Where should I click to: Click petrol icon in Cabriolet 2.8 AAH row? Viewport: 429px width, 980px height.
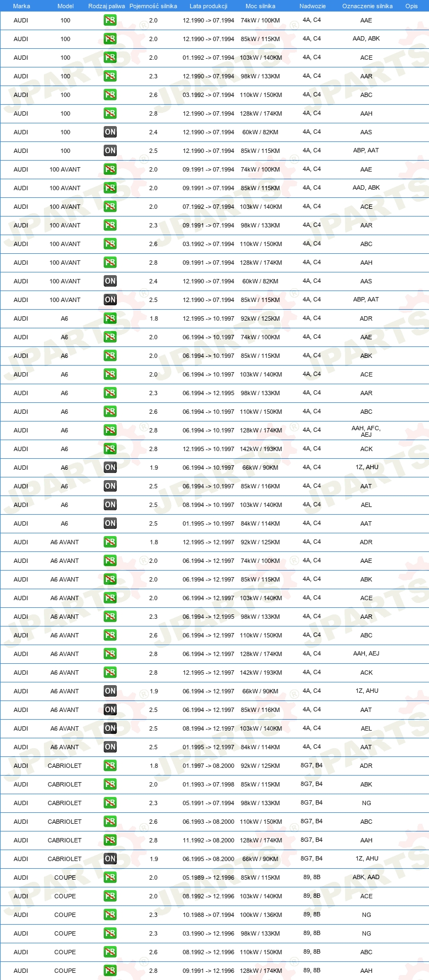110,840
